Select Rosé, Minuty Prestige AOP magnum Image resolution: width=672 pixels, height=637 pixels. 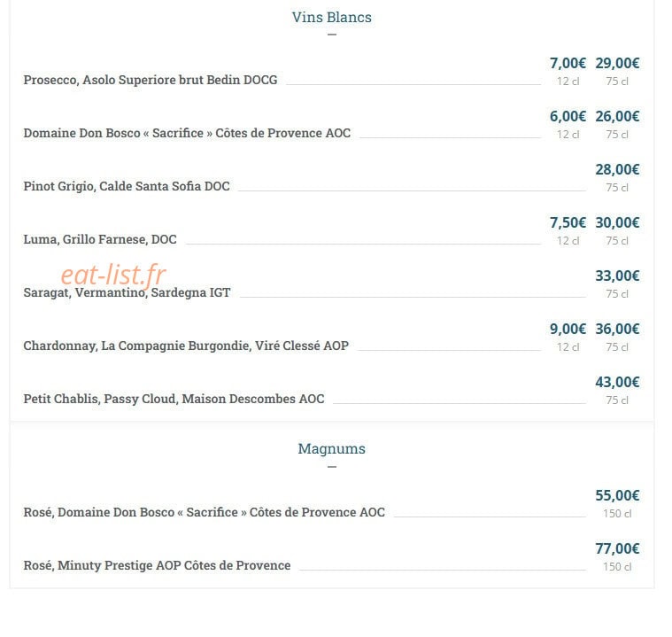point(157,565)
